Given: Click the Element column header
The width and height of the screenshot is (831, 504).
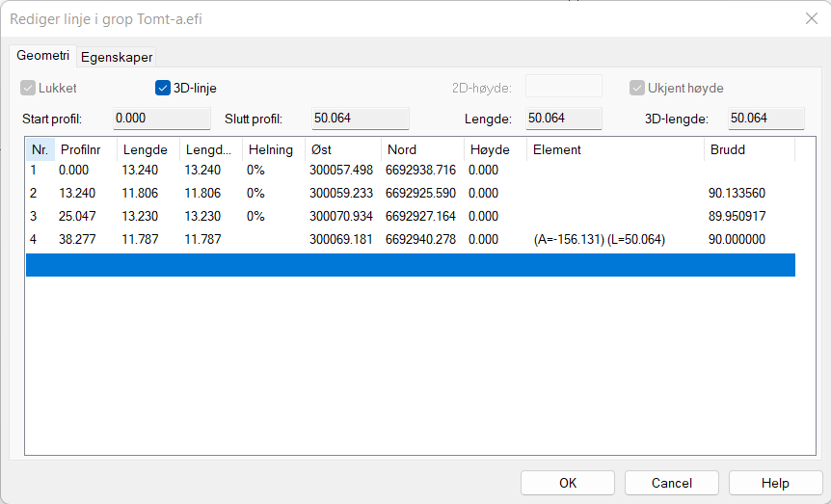Looking at the screenshot, I should [x=614, y=149].
